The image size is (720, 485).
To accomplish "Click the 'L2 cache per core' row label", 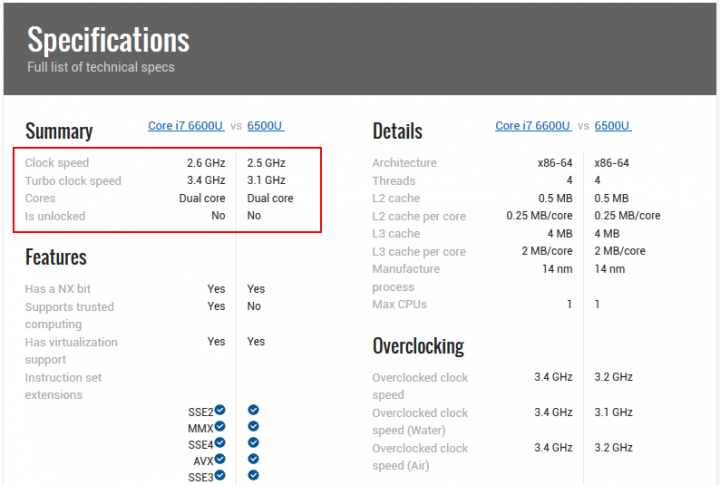I will pyautogui.click(x=419, y=216).
